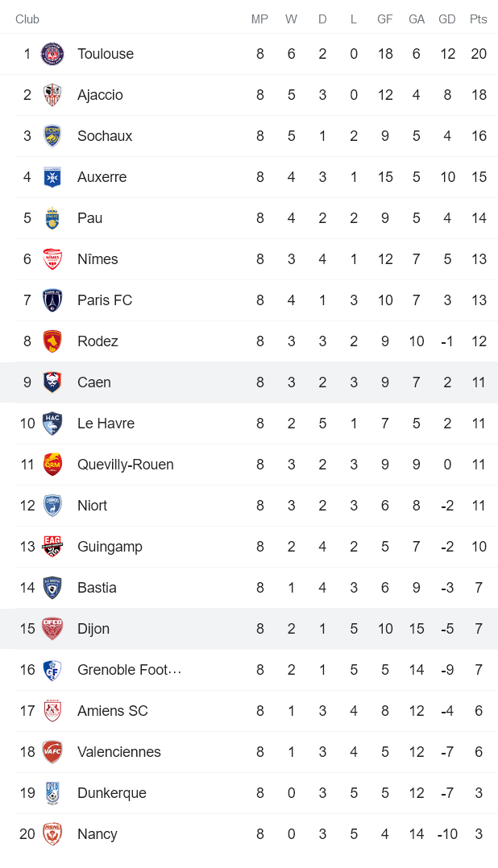
Task: Click the Ajaccio club badge
Action: (52, 95)
